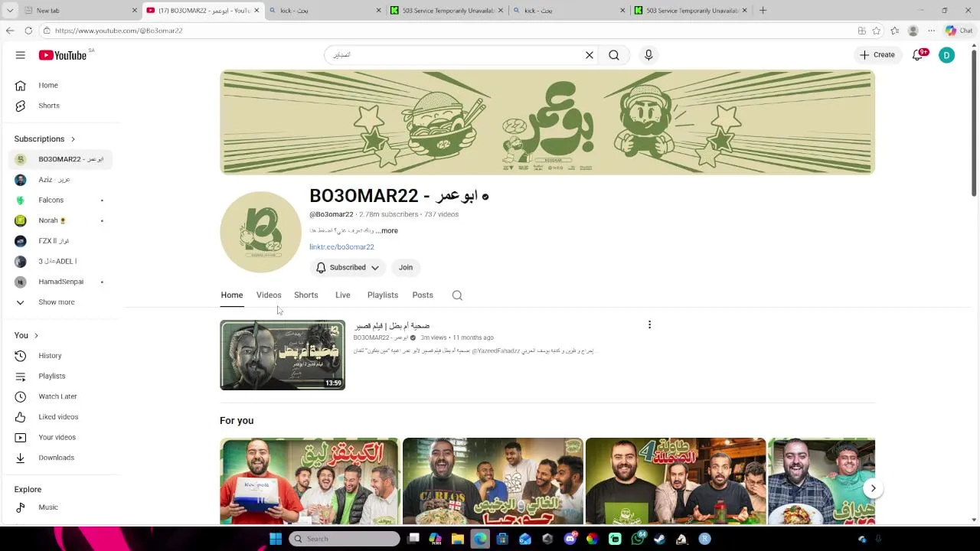Play the featured 13:59 video thumbnail

point(283,355)
